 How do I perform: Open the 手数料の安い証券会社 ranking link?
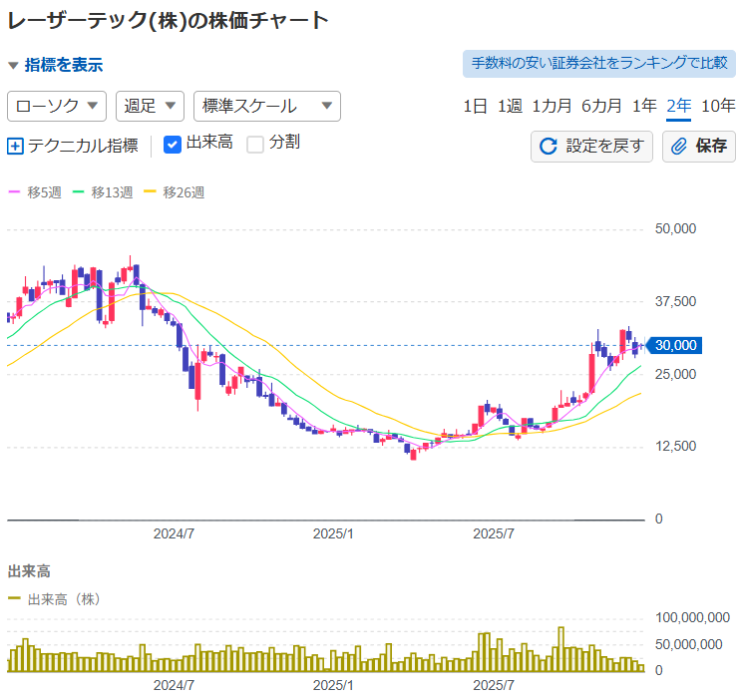click(x=598, y=64)
